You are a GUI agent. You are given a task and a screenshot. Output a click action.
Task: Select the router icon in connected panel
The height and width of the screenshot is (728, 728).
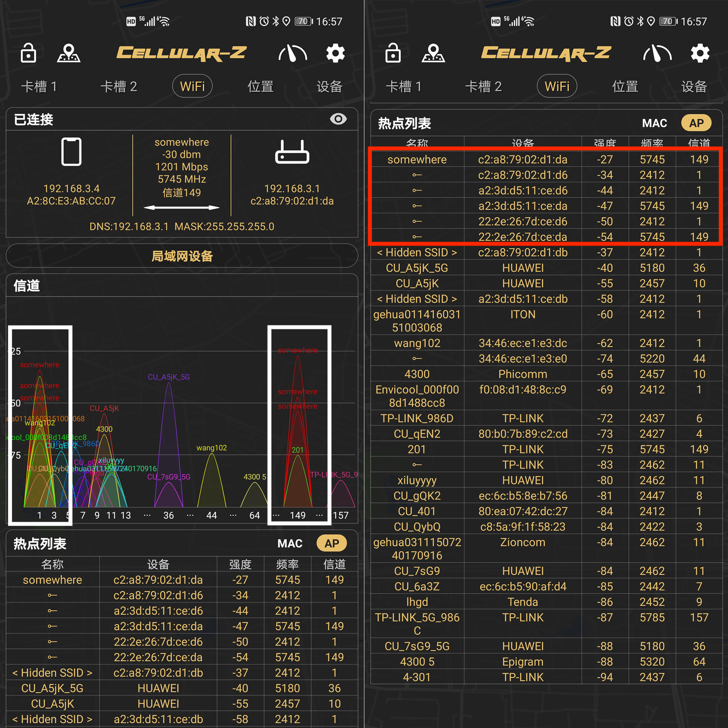pos(292,152)
